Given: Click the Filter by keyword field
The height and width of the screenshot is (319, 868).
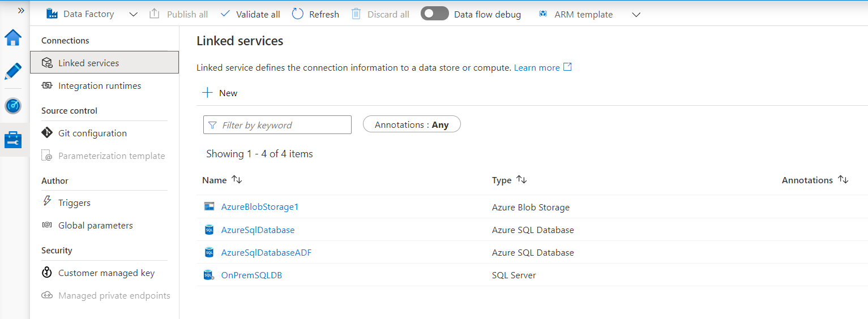Looking at the screenshot, I should tap(277, 125).
